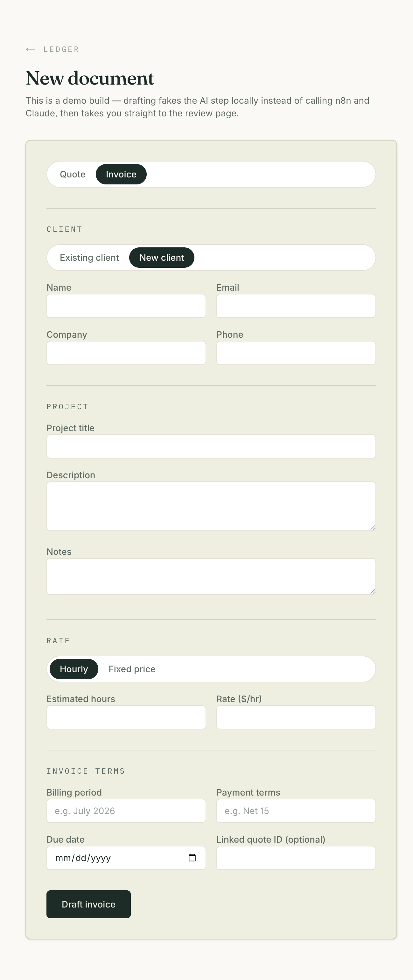Click the Estimated hours input
413x980 pixels.
click(126, 717)
